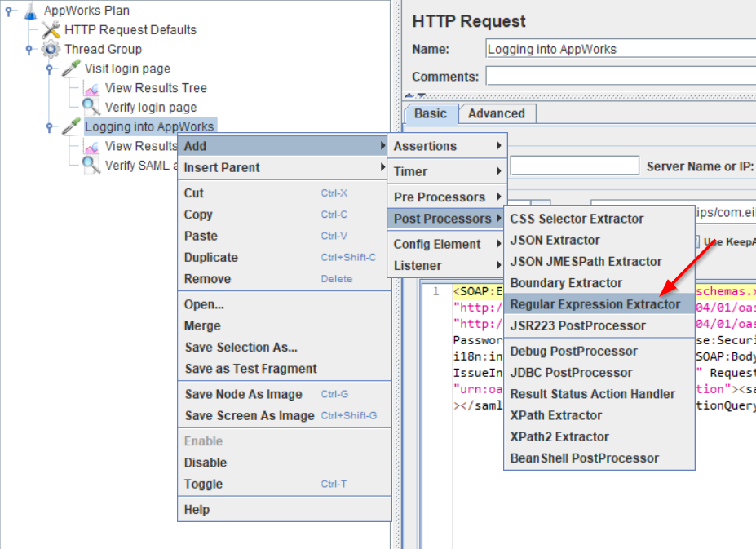Click the Name input field
Image resolution: width=756 pixels, height=549 pixels.
coord(620,49)
